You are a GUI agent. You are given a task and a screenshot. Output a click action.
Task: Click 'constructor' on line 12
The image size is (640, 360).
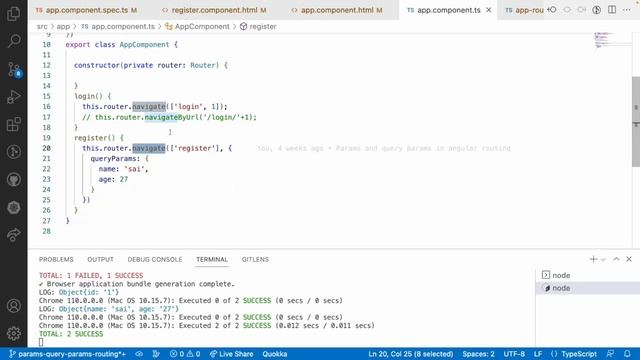[x=97, y=65]
